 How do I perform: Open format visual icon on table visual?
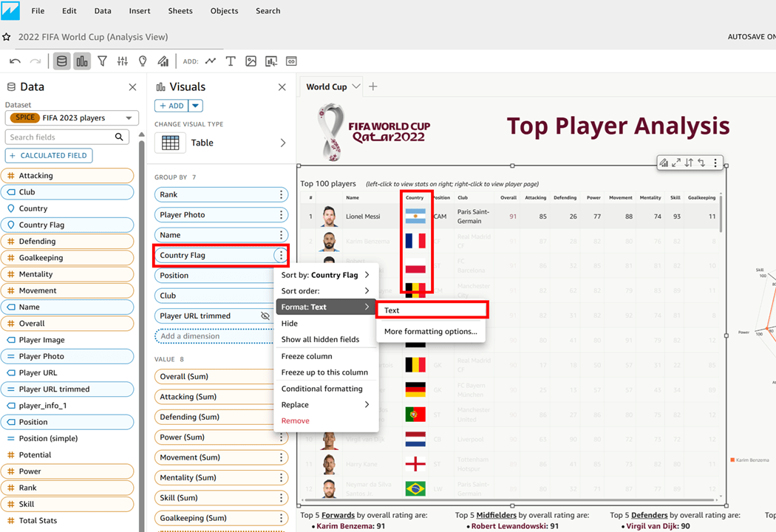[x=664, y=163]
